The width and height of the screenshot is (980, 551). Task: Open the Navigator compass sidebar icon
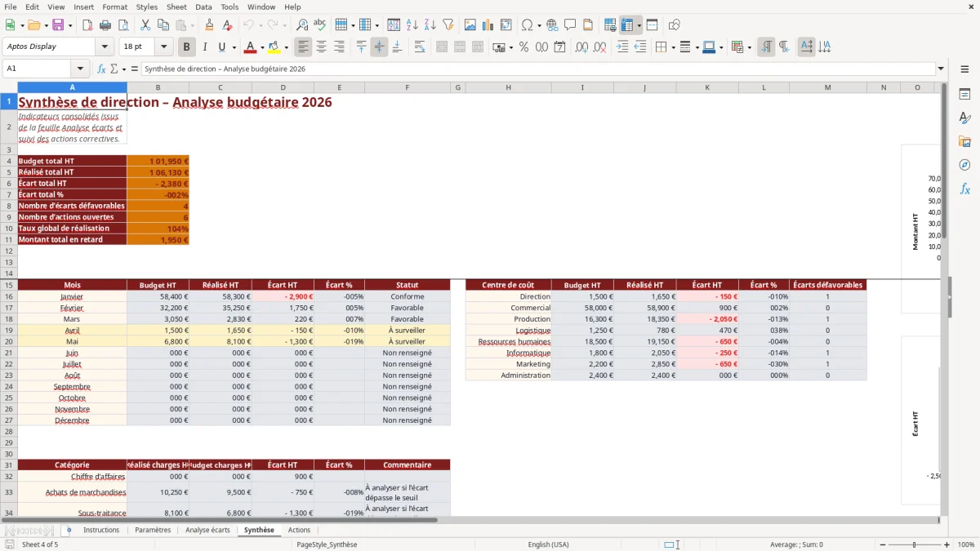964,165
